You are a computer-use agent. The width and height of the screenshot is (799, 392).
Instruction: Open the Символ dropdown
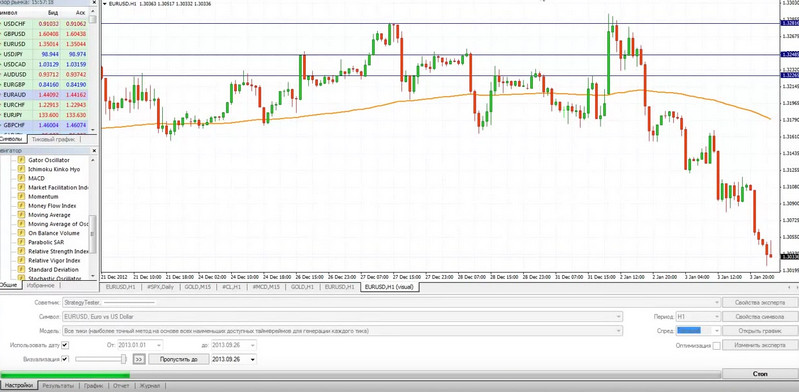tap(619, 317)
